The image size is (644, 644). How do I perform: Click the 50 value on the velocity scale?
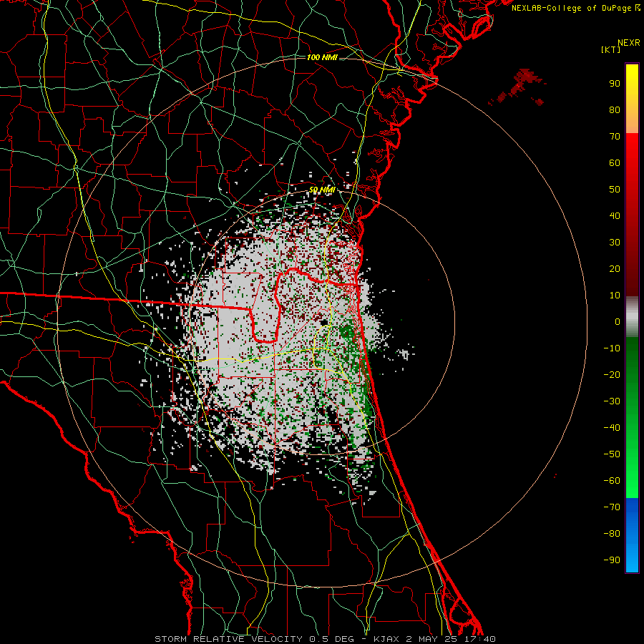pyautogui.click(x=615, y=190)
